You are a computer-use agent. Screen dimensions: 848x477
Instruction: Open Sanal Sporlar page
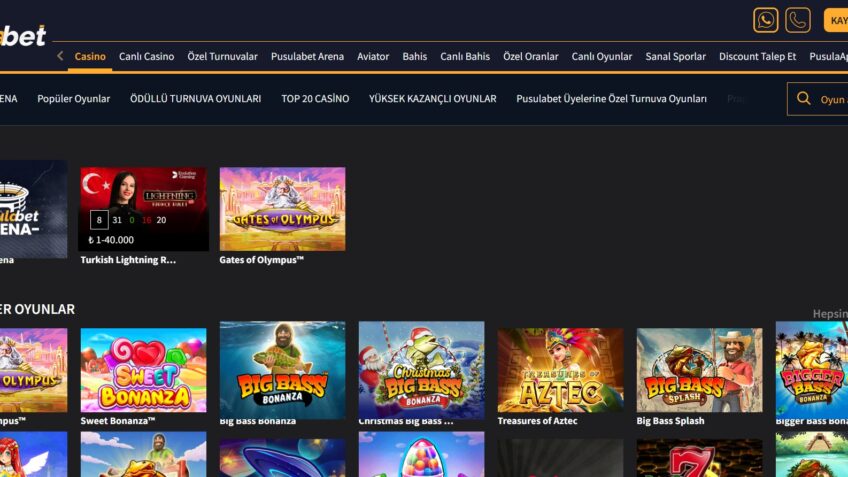click(675, 56)
